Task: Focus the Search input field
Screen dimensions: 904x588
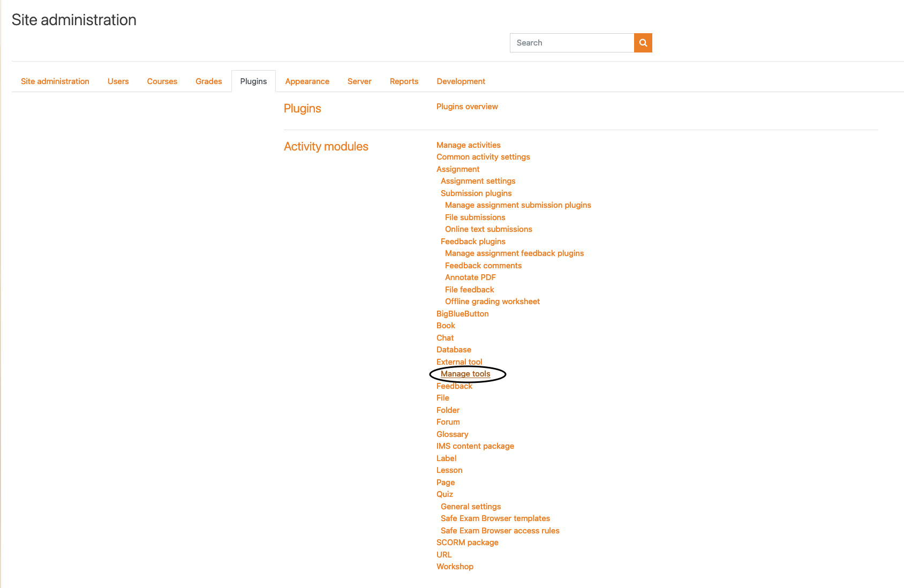Action: pyautogui.click(x=571, y=43)
